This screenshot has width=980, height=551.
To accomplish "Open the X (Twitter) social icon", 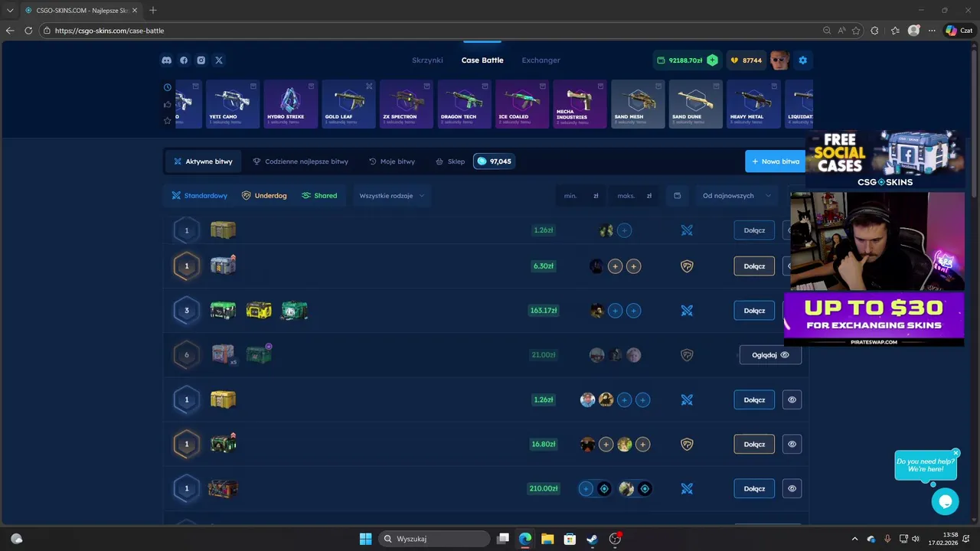I will [x=219, y=60].
